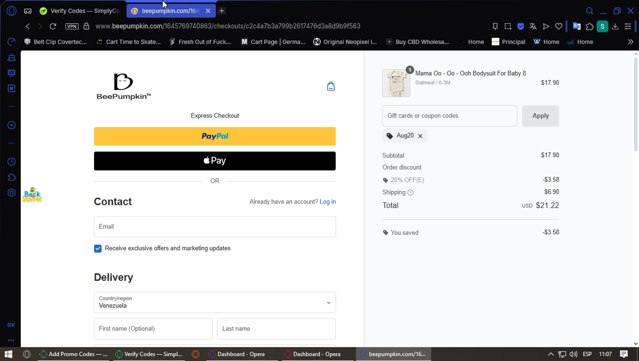The width and height of the screenshot is (639, 361).
Task: Click the Last name field
Action: point(276,328)
